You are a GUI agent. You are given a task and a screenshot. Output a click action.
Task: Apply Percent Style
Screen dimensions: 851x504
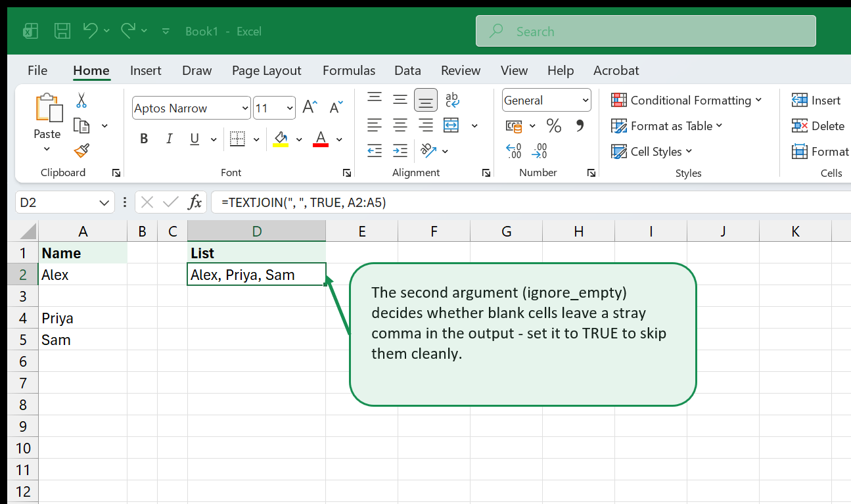[554, 126]
